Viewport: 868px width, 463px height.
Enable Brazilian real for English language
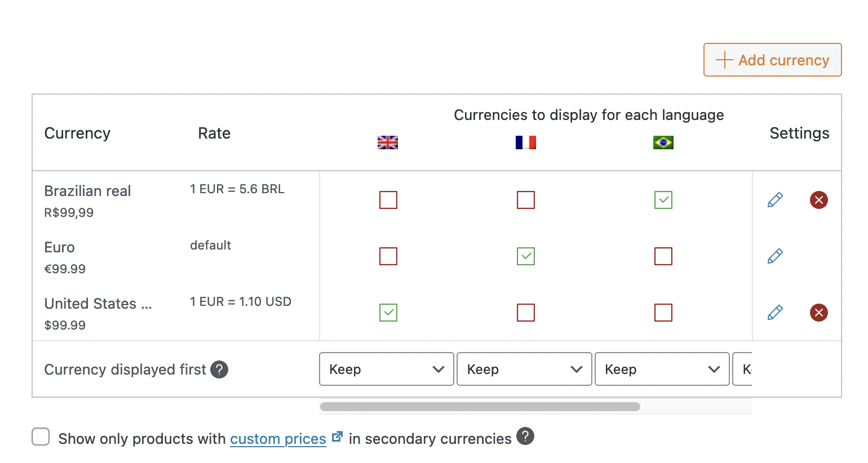pyautogui.click(x=388, y=200)
